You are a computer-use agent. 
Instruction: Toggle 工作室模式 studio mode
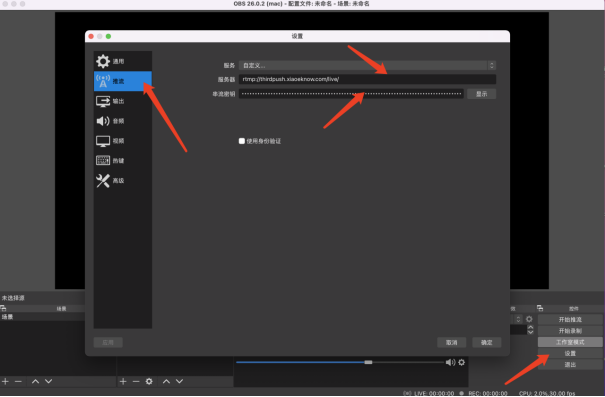(x=570, y=342)
